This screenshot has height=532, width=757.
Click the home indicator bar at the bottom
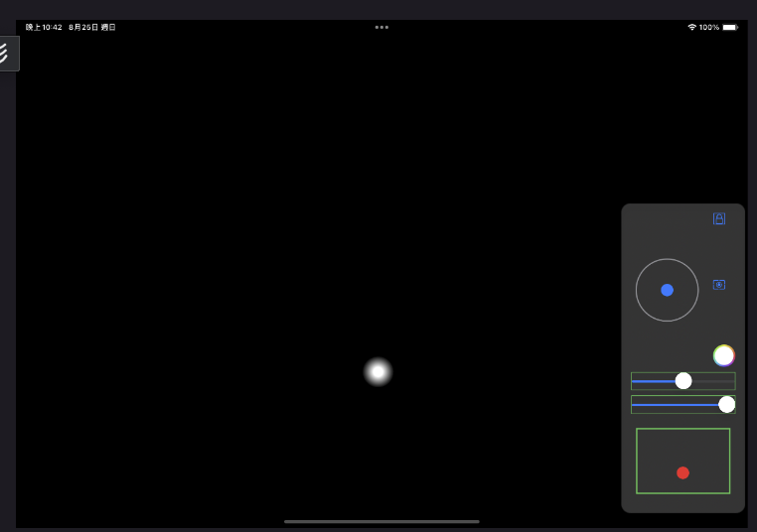click(381, 521)
